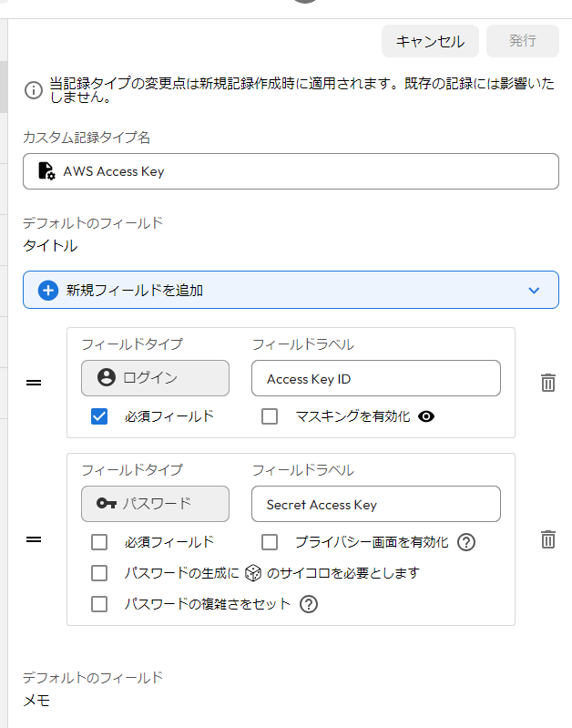Click the Secret Access Key label input

375,504
